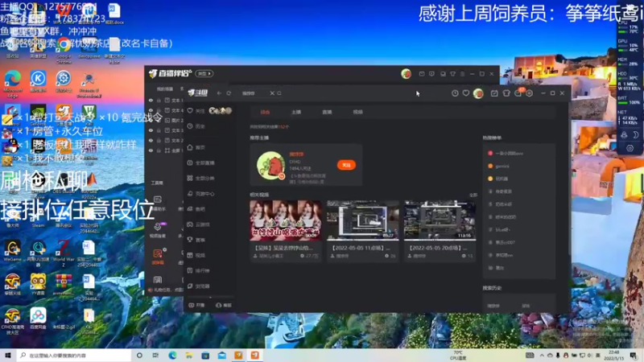
Task: Click the Windows taskbar search box
Action: (x=74, y=356)
